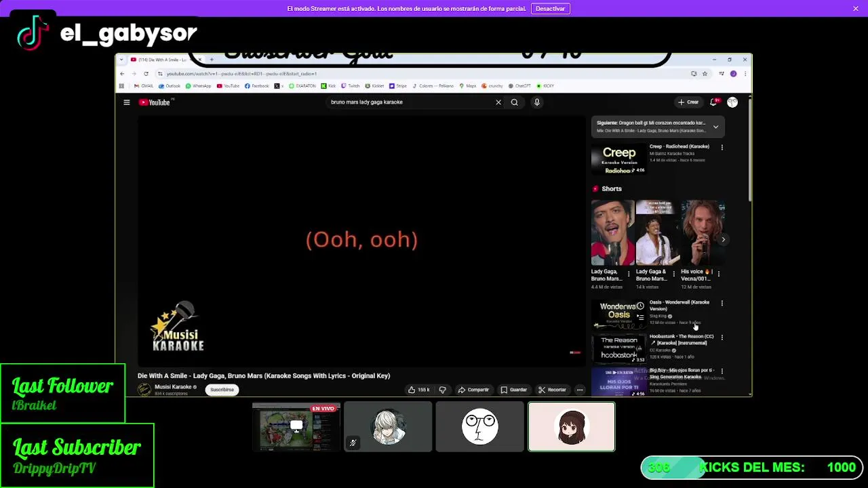868x488 pixels.
Task: Open the Maps bookmark
Action: 468,86
